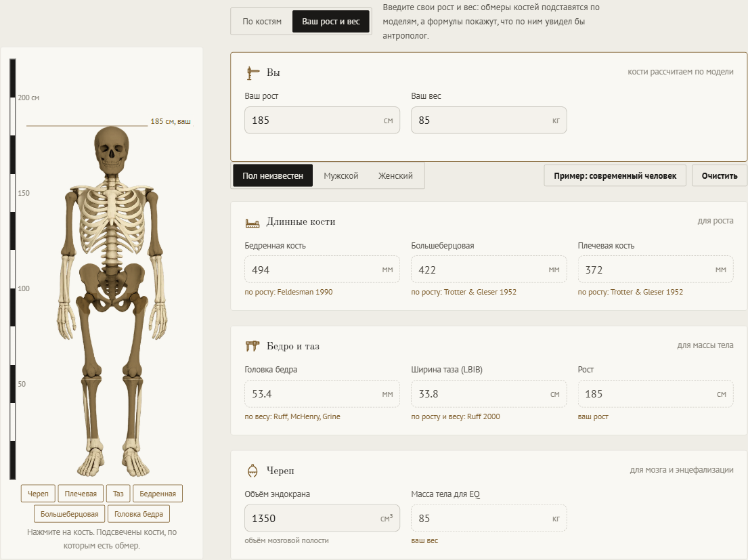This screenshot has height=560, width=748.
Task: Select Мужской sex option
Action: 340,175
